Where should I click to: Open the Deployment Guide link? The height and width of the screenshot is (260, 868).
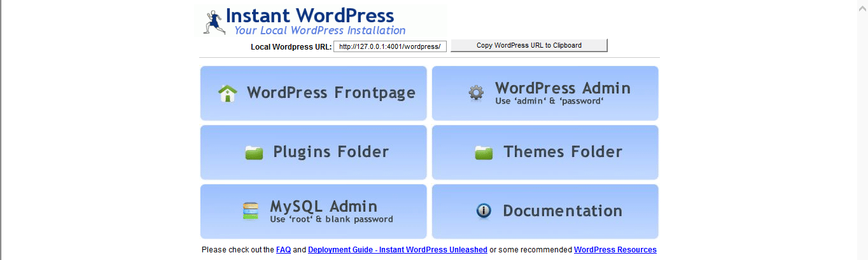398,250
